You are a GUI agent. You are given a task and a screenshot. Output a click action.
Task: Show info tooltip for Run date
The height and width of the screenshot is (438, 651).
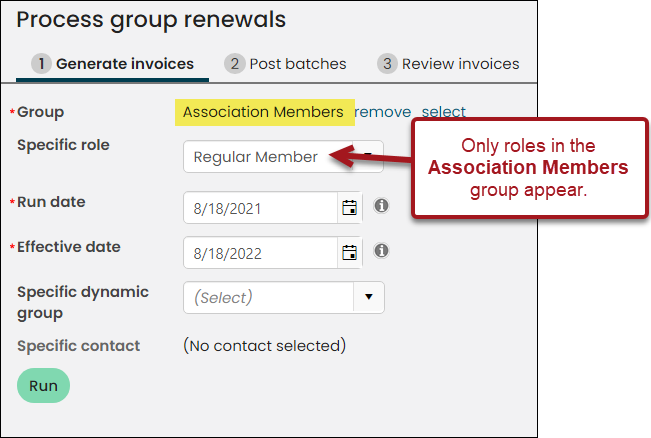pos(381,206)
